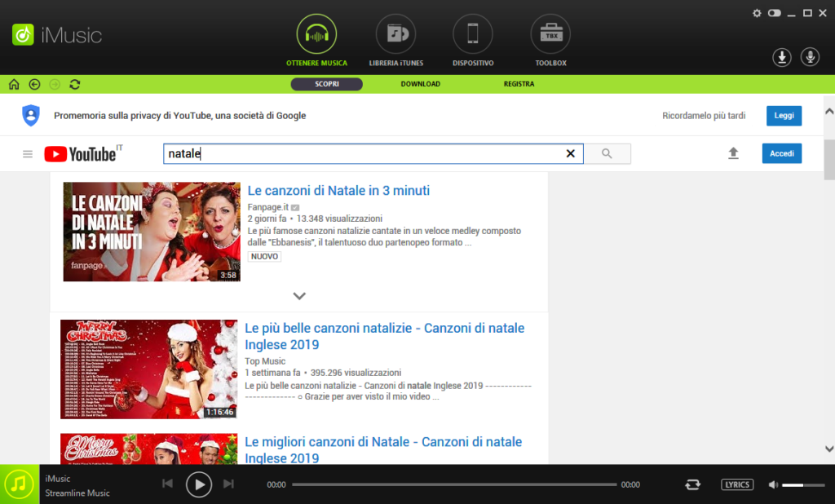Image resolution: width=835 pixels, height=504 pixels.
Task: Skip to the previous track
Action: tap(167, 484)
